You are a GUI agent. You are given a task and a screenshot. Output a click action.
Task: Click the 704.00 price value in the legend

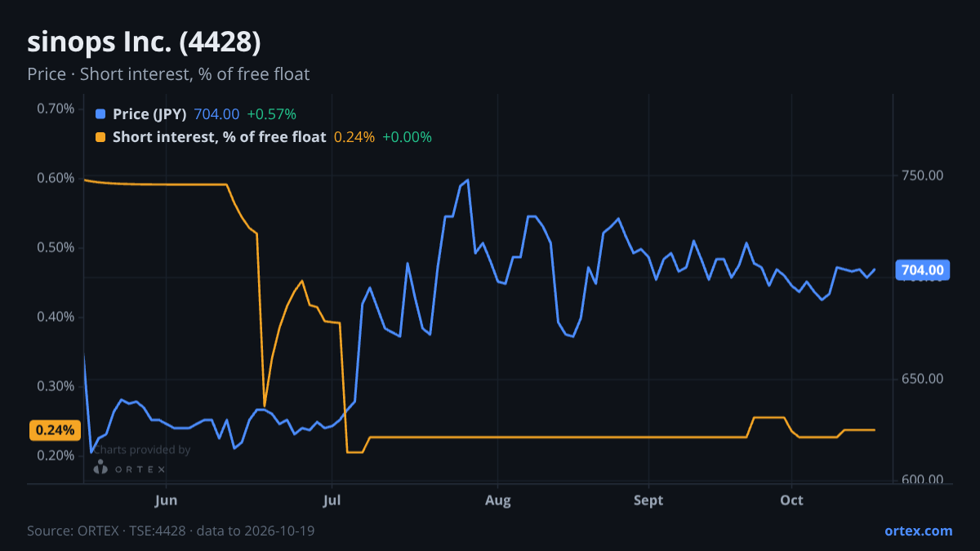216,114
